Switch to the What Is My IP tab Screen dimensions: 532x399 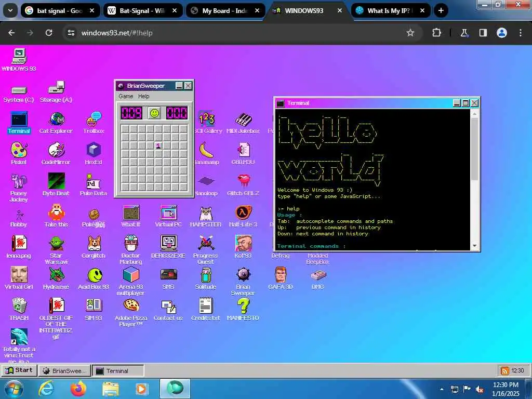click(391, 10)
